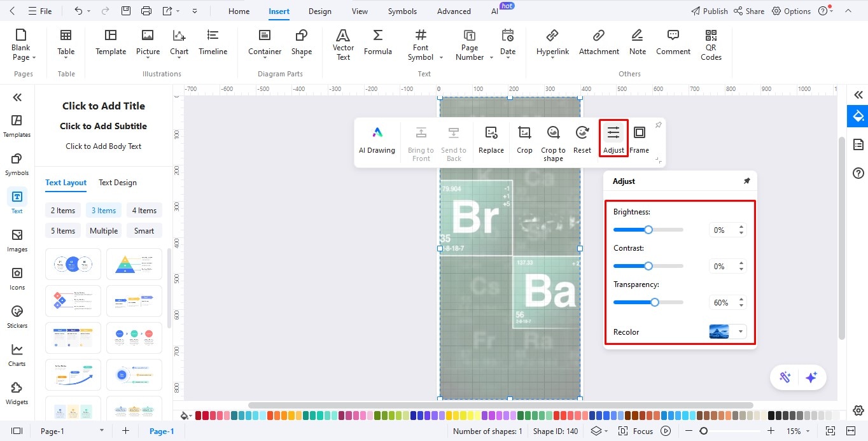Screen dimensions: 868x441
Task: Choose Crop to shape
Action: pos(553,143)
